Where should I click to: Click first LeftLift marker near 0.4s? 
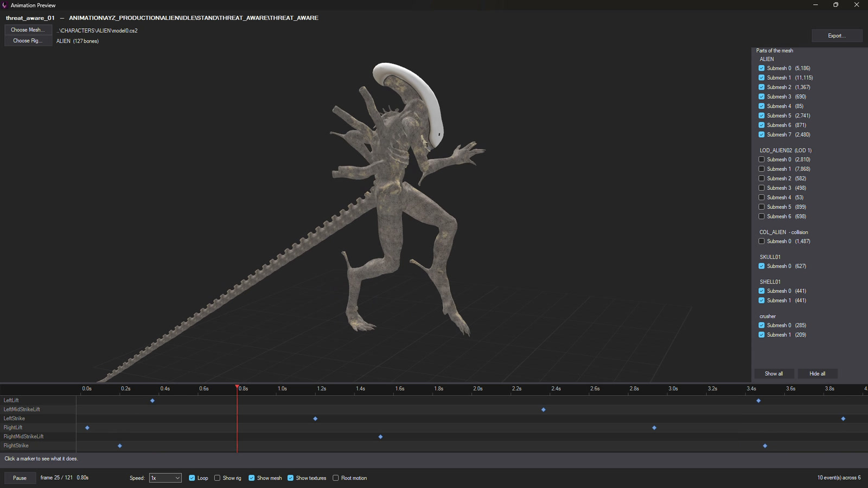[x=152, y=401]
